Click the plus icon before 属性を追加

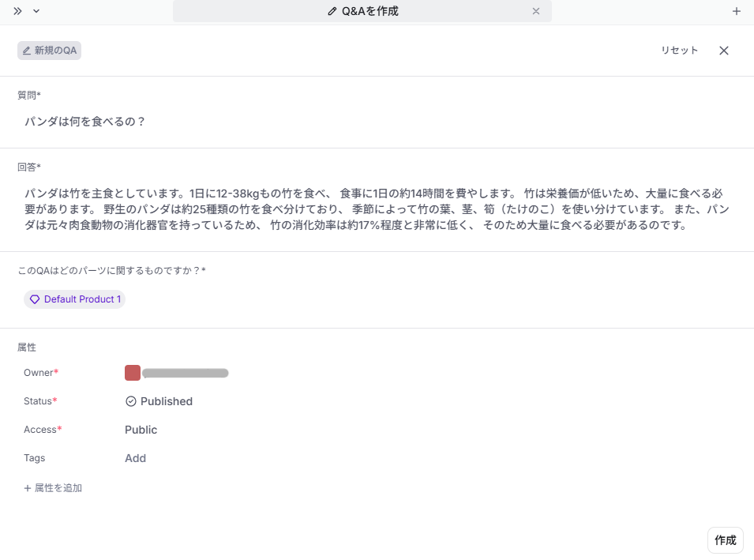[x=26, y=487]
